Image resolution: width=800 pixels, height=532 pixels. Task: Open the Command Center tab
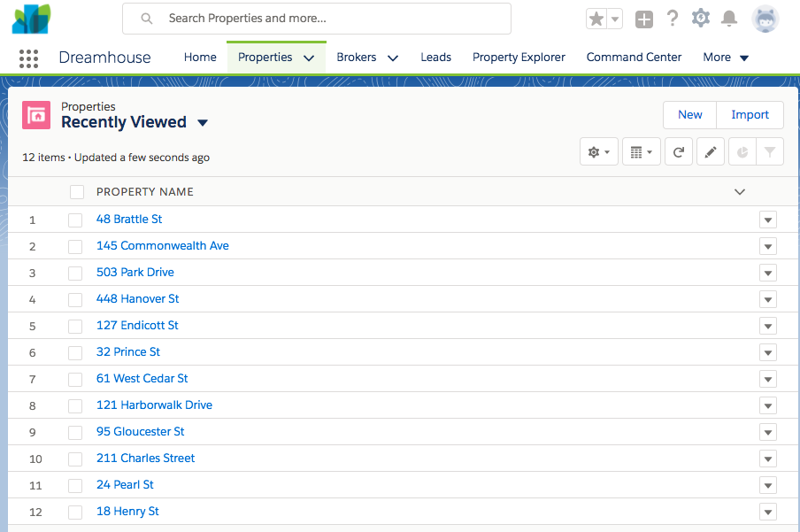tap(634, 58)
